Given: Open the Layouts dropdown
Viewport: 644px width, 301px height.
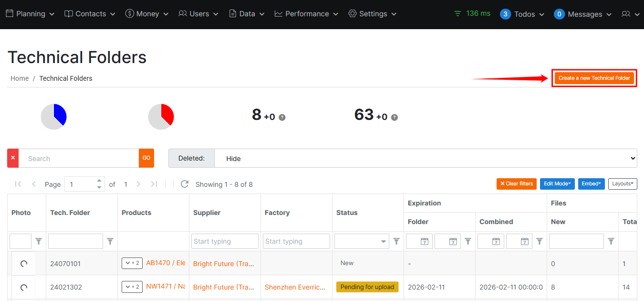Looking at the screenshot, I should pos(622,184).
